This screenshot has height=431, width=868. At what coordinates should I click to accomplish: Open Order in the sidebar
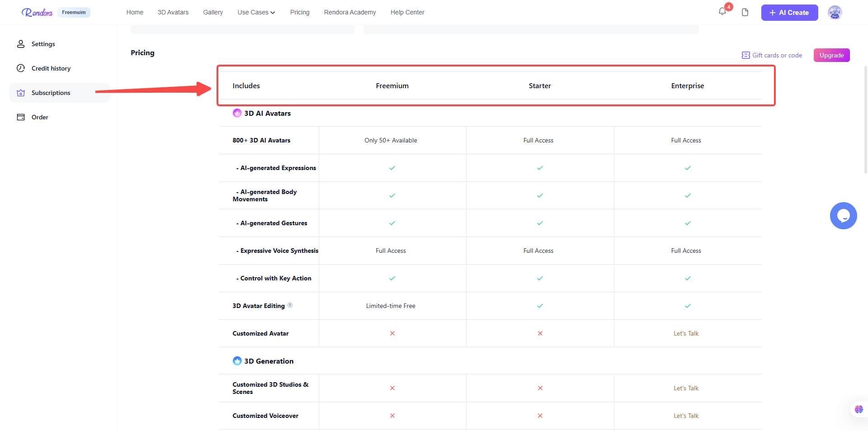(60, 117)
